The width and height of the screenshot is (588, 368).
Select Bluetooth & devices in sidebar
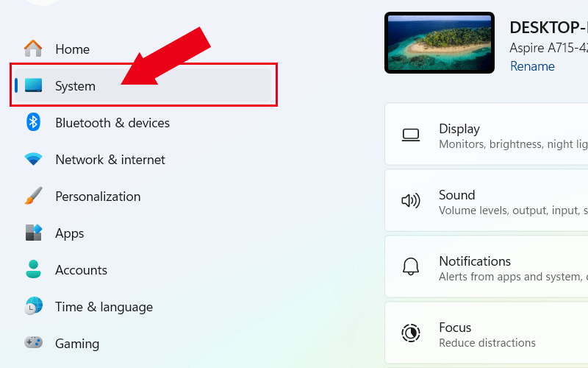coord(112,123)
